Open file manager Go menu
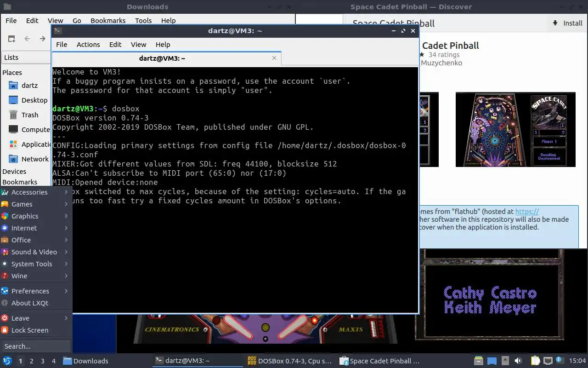Image resolution: width=588 pixels, height=368 pixels. click(x=77, y=21)
